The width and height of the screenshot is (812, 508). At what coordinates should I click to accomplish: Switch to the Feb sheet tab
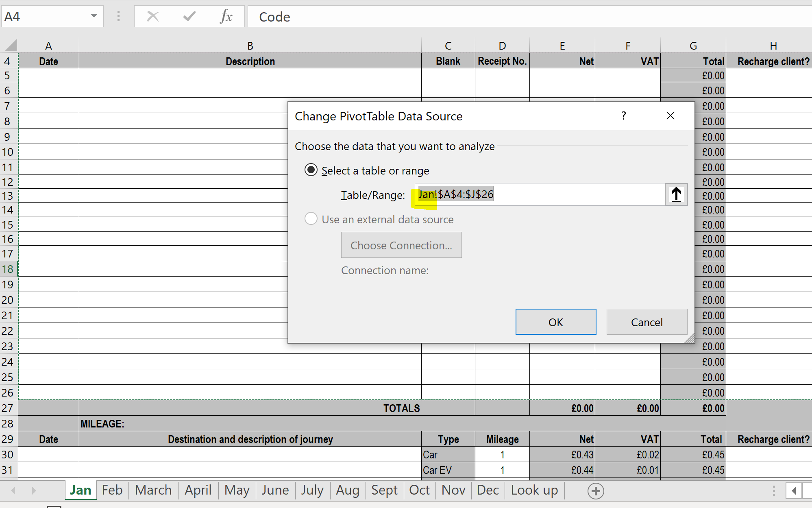pos(112,490)
